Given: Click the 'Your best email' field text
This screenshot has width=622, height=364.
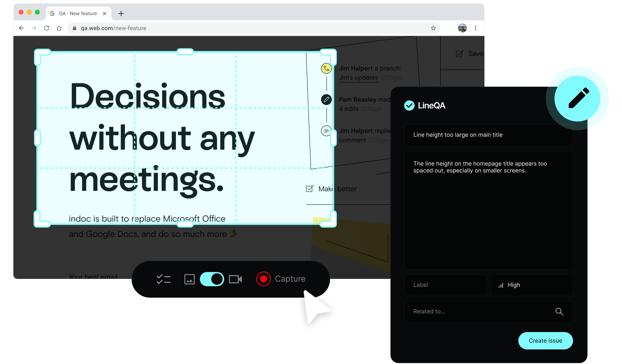Looking at the screenshot, I should (x=93, y=276).
